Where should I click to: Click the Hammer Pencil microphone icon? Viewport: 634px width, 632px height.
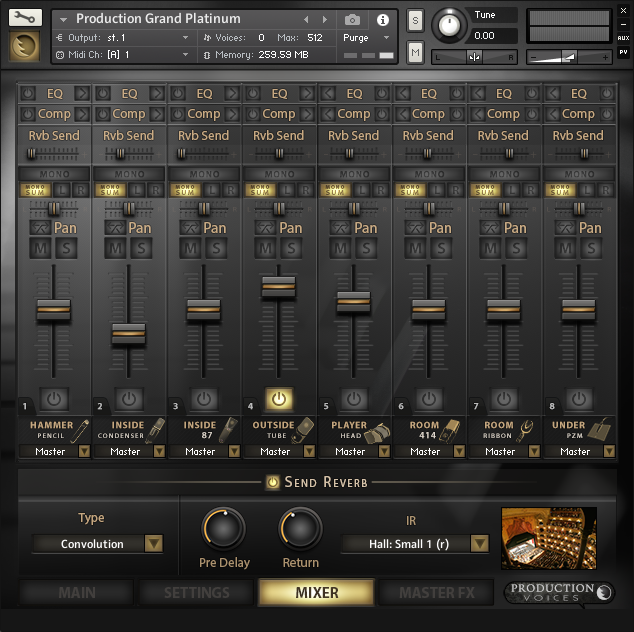click(x=80, y=431)
